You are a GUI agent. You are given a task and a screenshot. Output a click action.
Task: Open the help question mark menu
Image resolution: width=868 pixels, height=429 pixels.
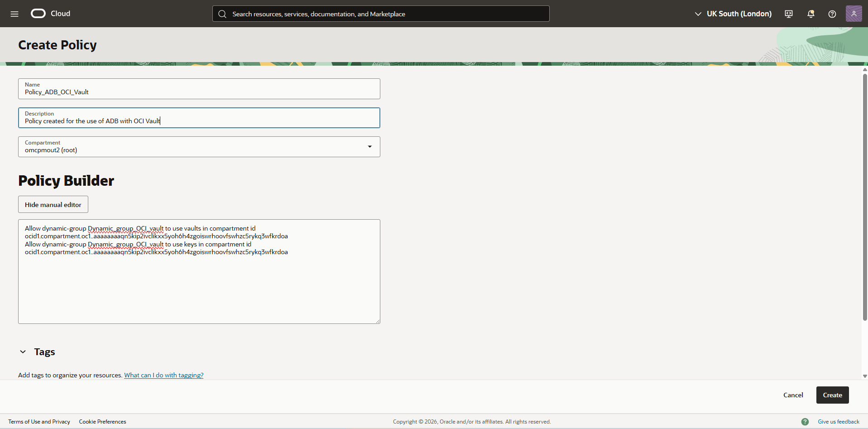(832, 14)
